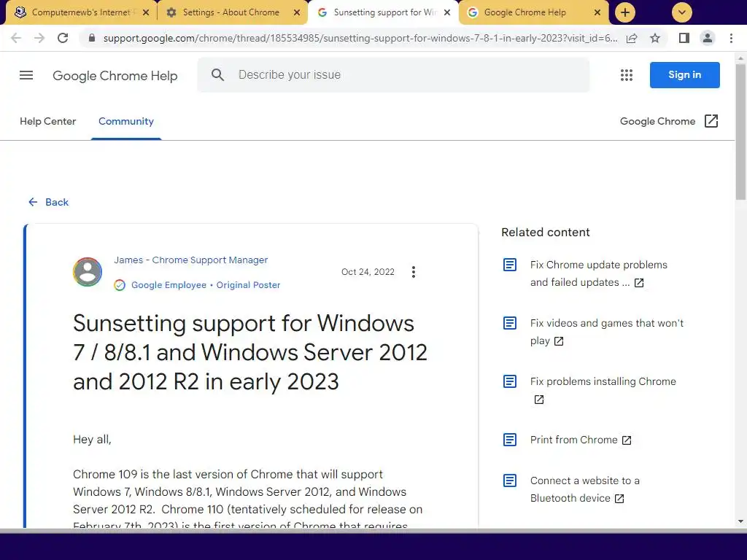Image resolution: width=747 pixels, height=560 pixels.
Task: Click the Related content heading
Action: 546,233
